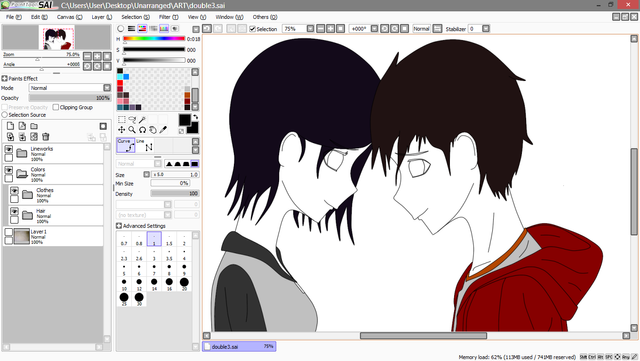640x361 pixels.
Task: Switch to the double3.sai document tab
Action: (239, 346)
